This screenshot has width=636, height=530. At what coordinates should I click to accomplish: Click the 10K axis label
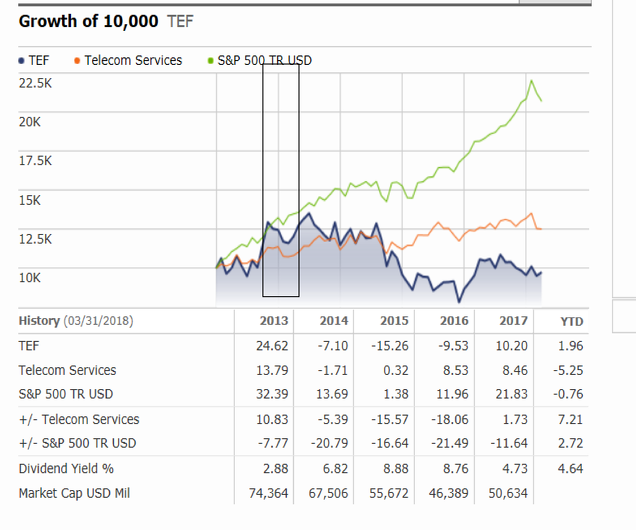click(30, 278)
